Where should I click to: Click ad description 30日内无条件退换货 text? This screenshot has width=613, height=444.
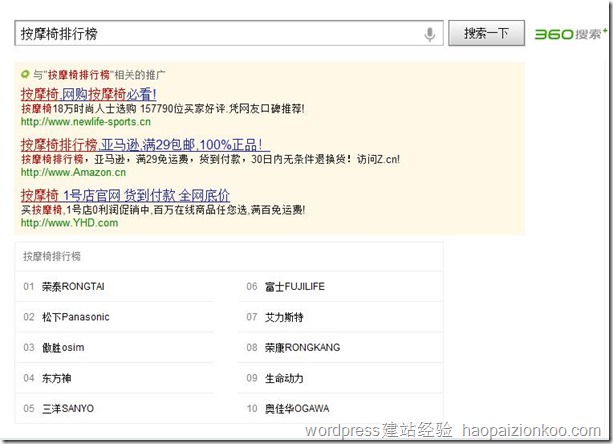click(x=301, y=159)
